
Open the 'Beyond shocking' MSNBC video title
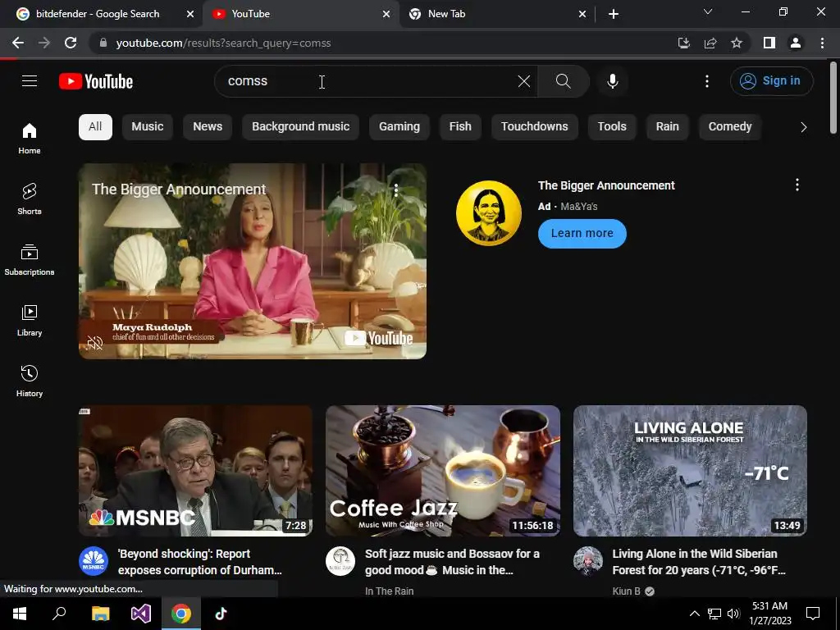tap(200, 562)
